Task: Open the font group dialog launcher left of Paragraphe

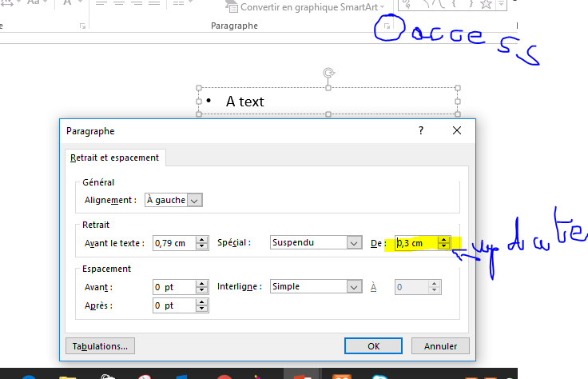Action: tap(82, 26)
